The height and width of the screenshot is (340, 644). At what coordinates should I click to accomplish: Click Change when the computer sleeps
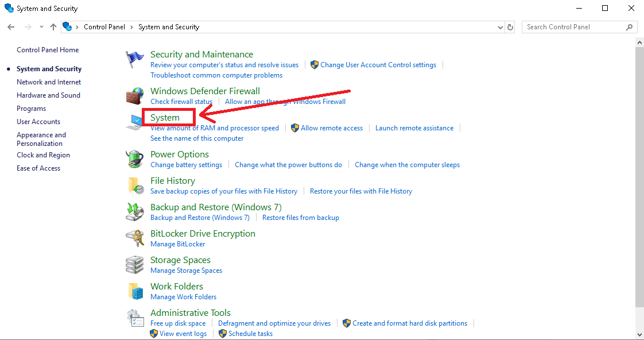pyautogui.click(x=407, y=165)
